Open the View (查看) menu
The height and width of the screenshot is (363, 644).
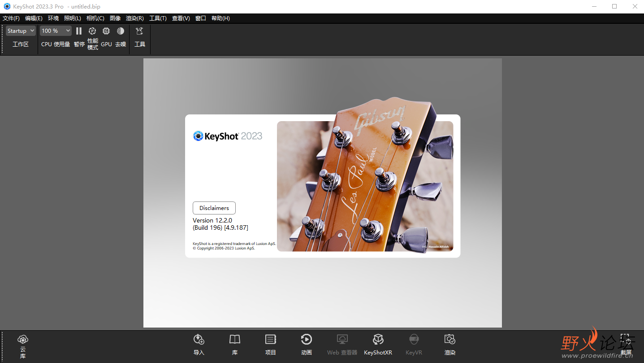[181, 18]
